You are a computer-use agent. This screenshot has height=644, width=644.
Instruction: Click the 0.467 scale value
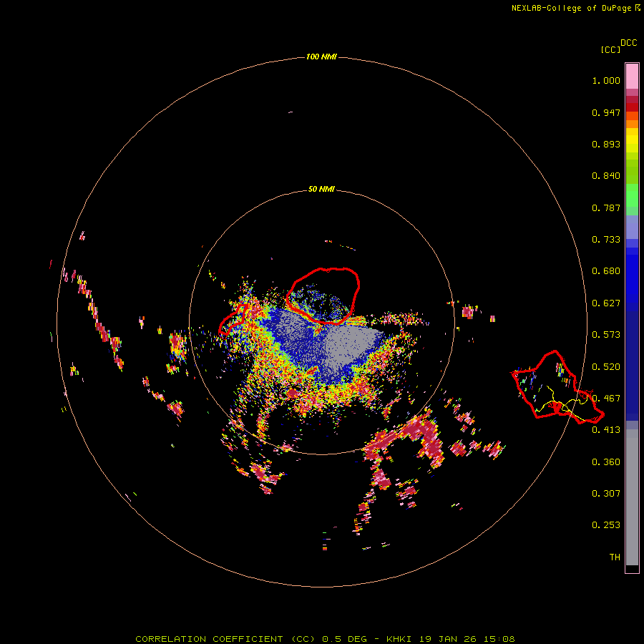click(606, 399)
